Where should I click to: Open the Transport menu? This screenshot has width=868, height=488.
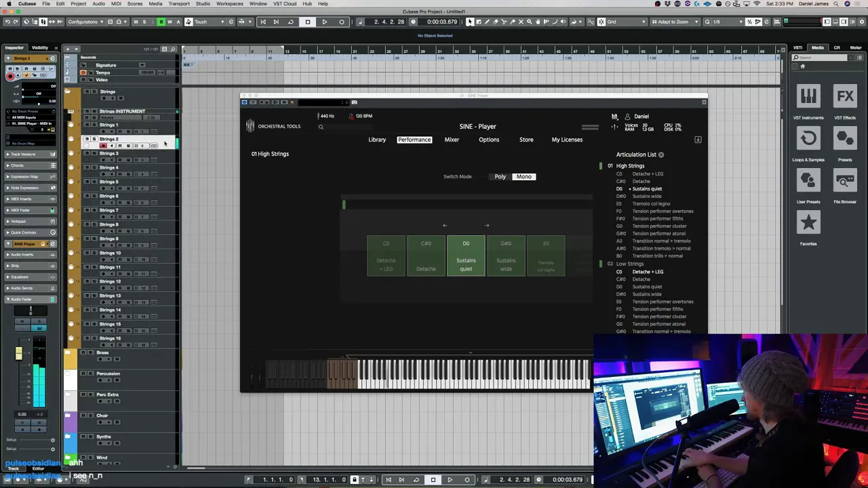point(179,3)
